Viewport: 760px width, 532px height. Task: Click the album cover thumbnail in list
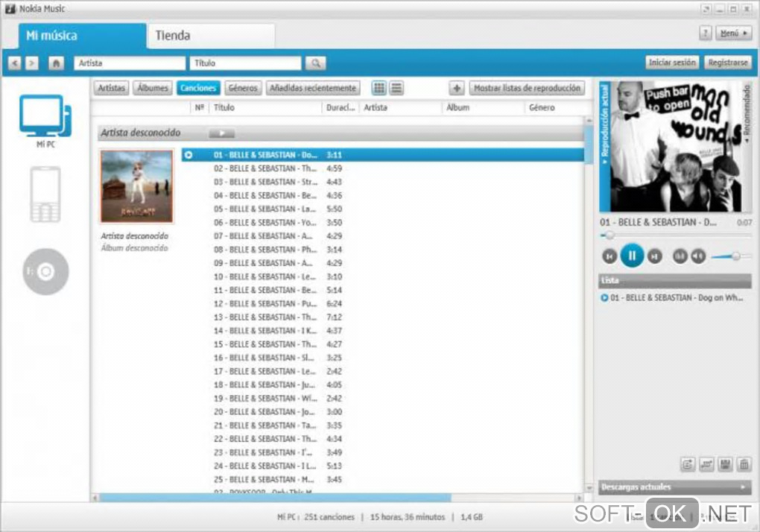[136, 186]
